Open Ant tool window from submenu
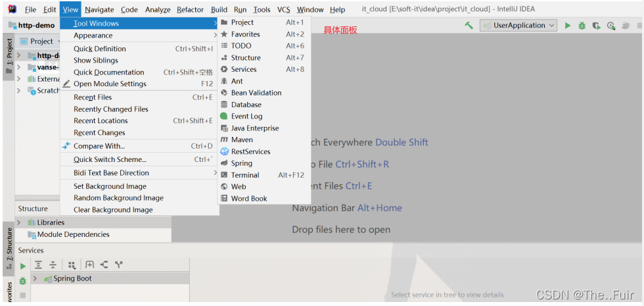 click(264, 81)
